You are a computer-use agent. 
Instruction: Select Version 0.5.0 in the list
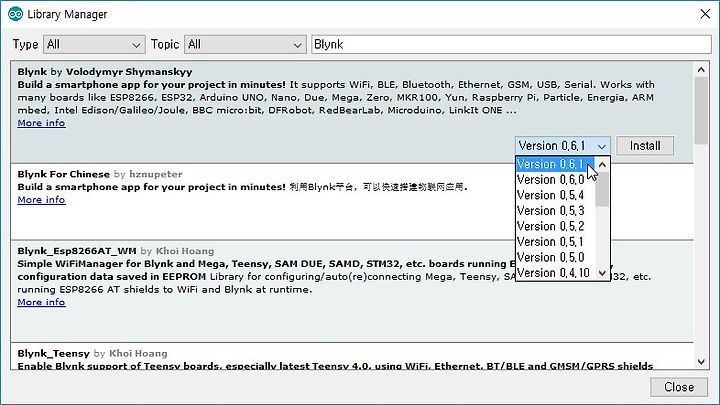(x=555, y=258)
